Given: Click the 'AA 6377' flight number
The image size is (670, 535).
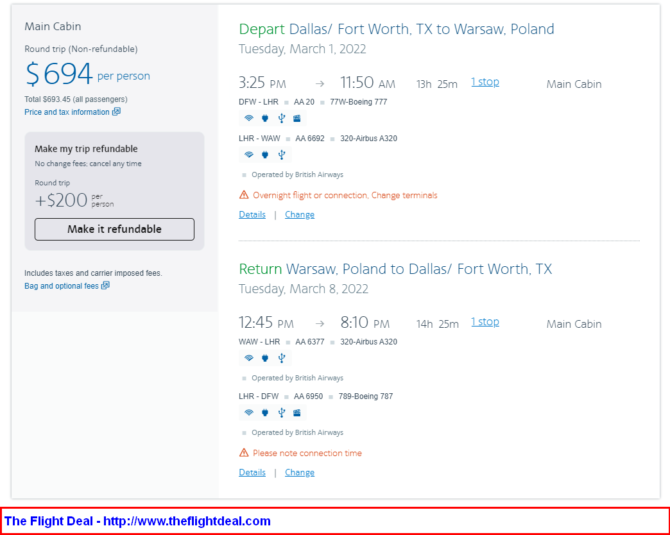Looking at the screenshot, I should click(x=310, y=342).
